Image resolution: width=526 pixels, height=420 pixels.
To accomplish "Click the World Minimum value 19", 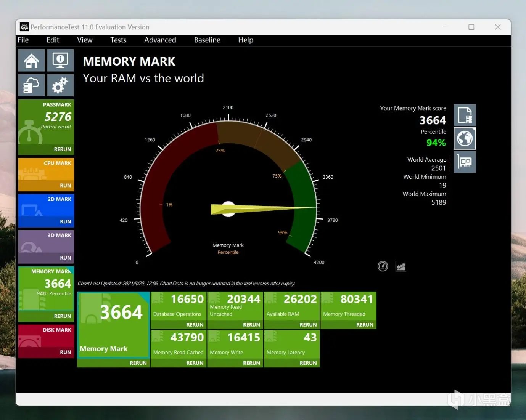I will [442, 185].
